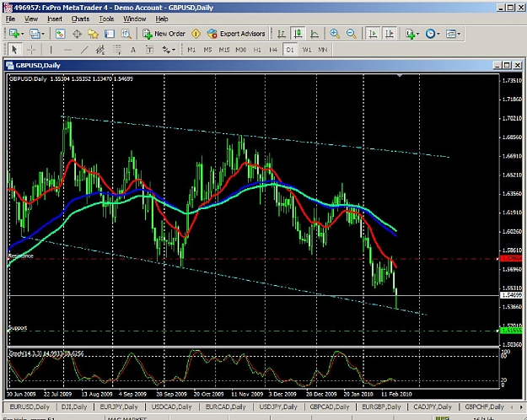
Task: Switch timeframe to M30
Action: [x=240, y=50]
